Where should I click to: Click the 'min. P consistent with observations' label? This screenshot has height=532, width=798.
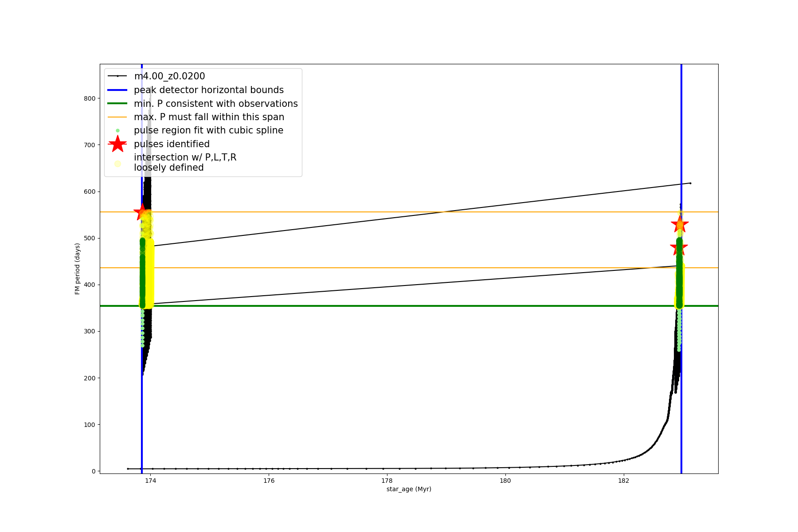[215, 104]
